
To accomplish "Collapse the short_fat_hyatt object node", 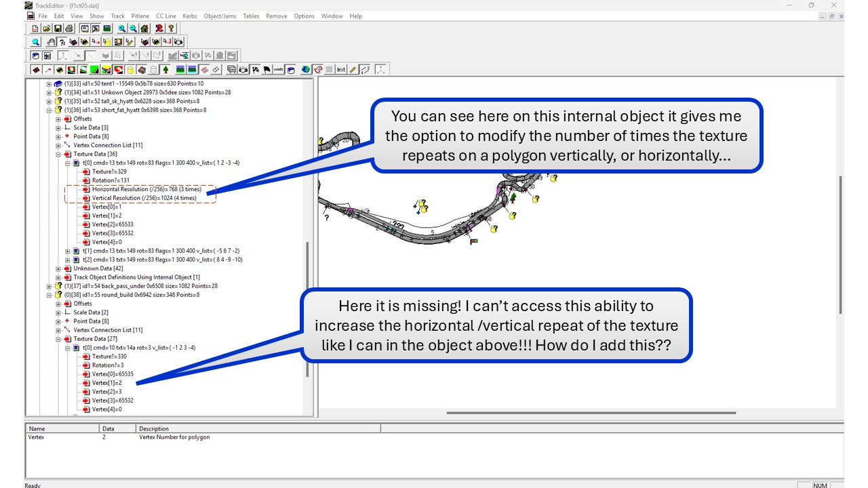I will [x=49, y=110].
